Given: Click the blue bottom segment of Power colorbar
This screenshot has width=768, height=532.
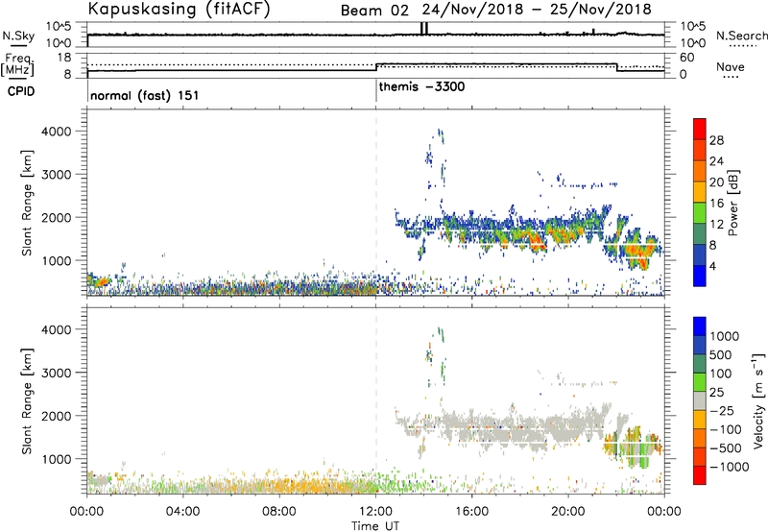Looking at the screenshot, I should (700, 276).
